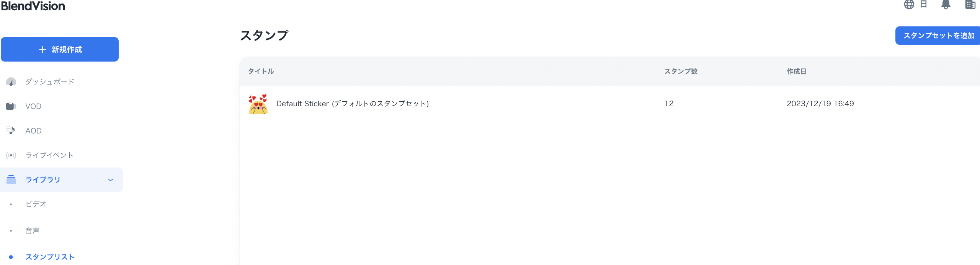Go to ライブイベント section
Screen dimensions: 980x265
click(x=49, y=155)
